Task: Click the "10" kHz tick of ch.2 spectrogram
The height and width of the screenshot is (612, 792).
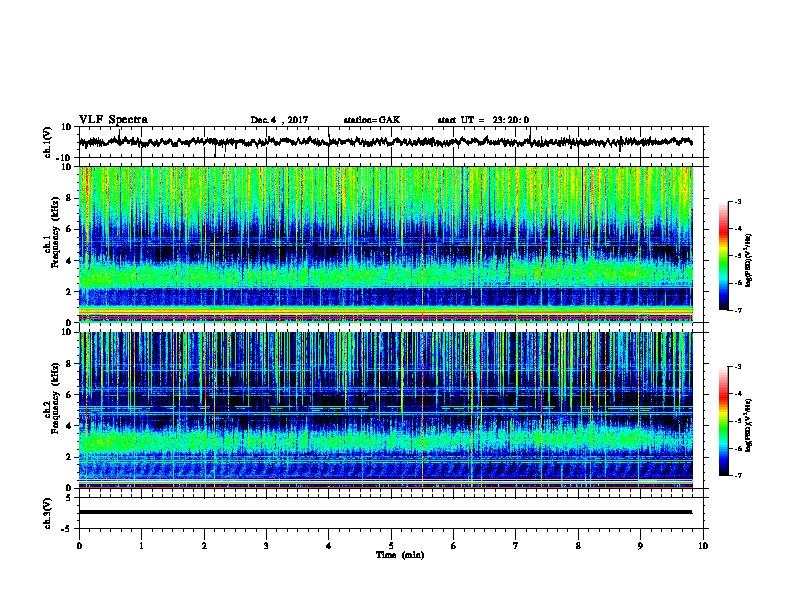Action: coord(67,332)
